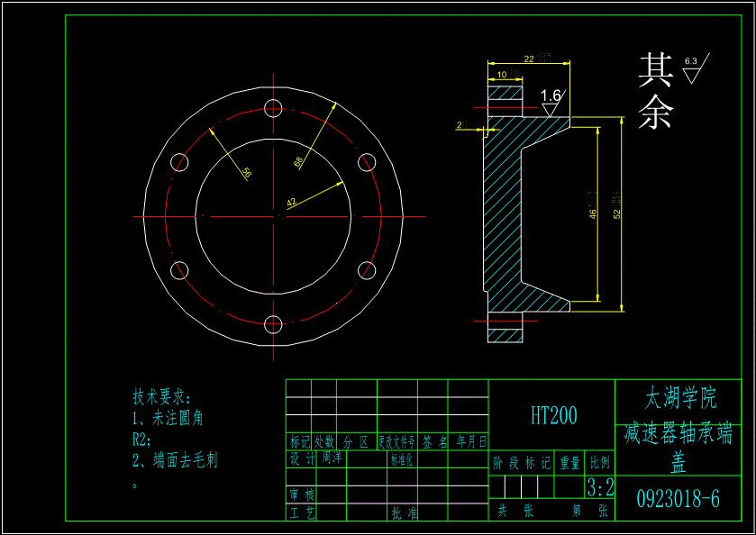Image resolution: width=756 pixels, height=535 pixels.
Task: Click the '太湖学院' title block text
Action: coord(681,399)
